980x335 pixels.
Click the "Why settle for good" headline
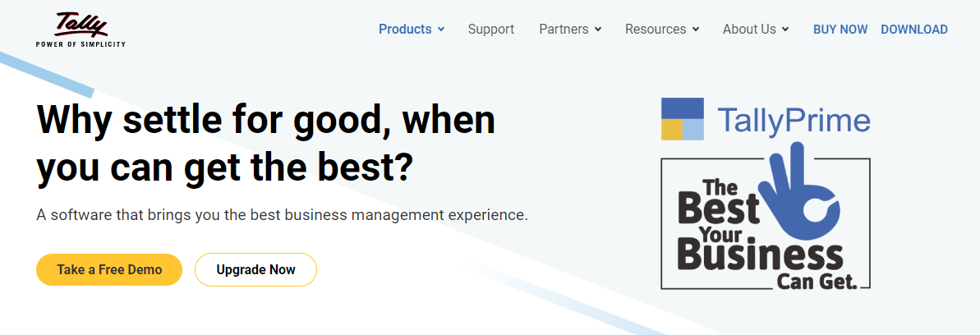[x=266, y=143]
